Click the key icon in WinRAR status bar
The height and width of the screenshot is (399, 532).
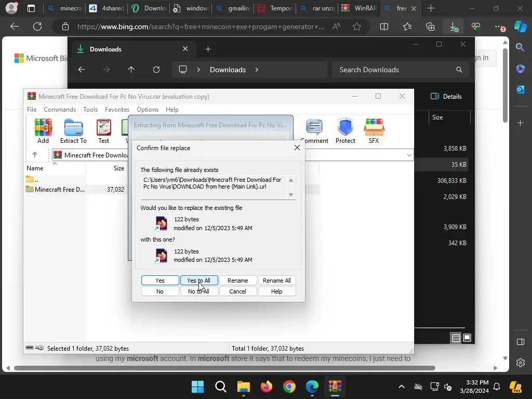pyautogui.click(x=39, y=348)
